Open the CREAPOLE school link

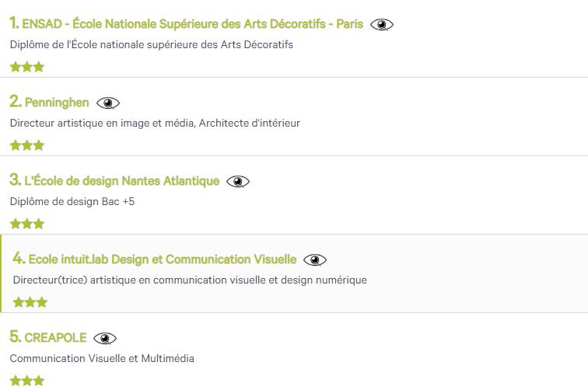click(55, 338)
